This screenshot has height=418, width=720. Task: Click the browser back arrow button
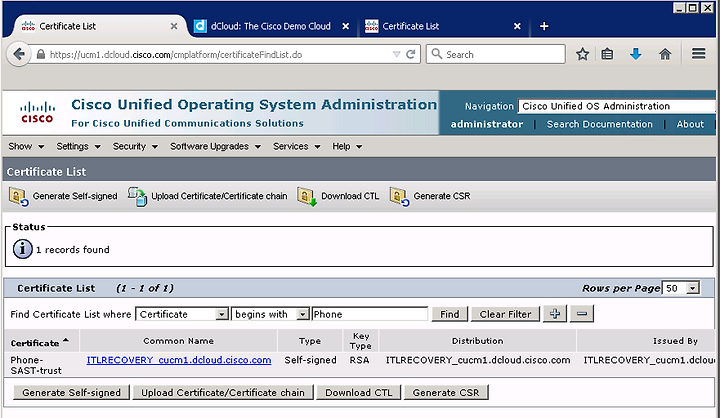click(18, 54)
